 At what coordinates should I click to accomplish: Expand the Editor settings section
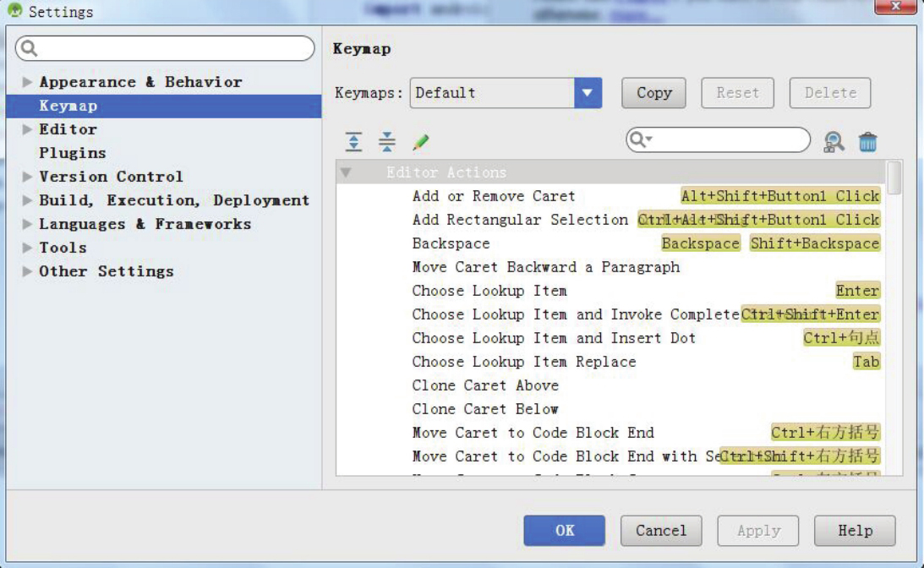[x=27, y=128]
